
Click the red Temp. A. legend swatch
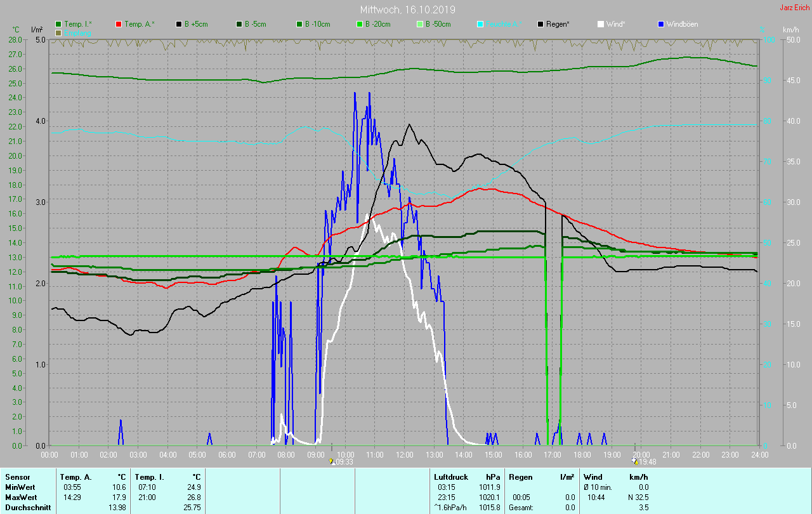pos(119,24)
